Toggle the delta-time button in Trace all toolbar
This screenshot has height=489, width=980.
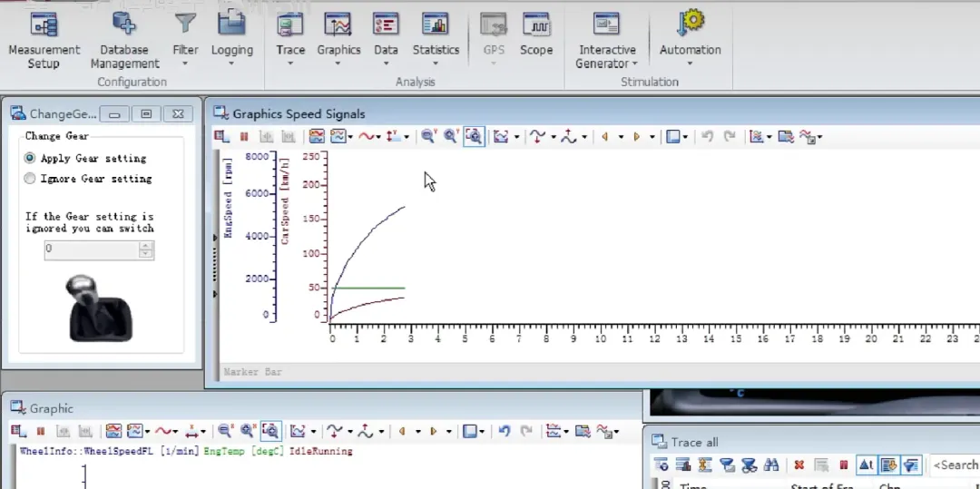(866, 465)
